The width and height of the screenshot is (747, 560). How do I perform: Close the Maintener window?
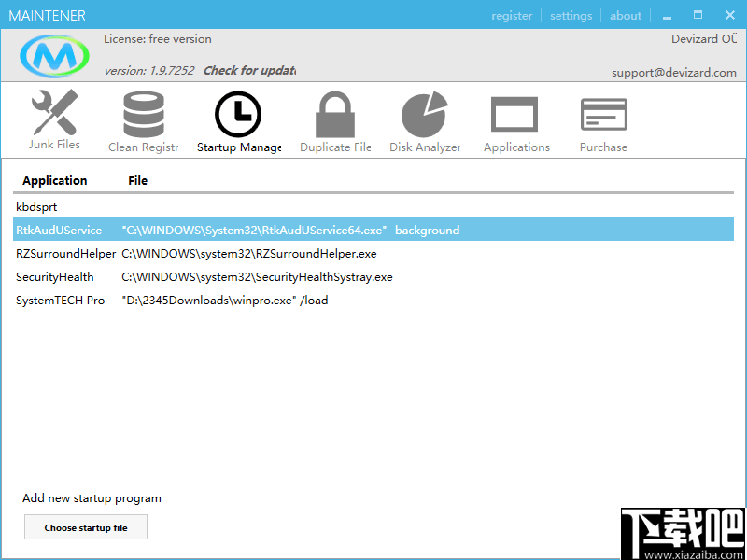click(730, 15)
